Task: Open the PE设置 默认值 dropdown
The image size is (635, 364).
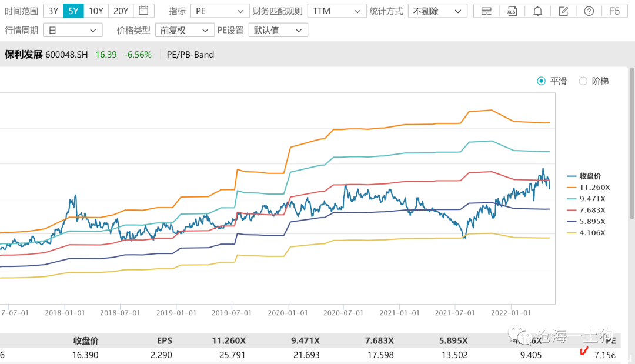Action: tap(278, 30)
